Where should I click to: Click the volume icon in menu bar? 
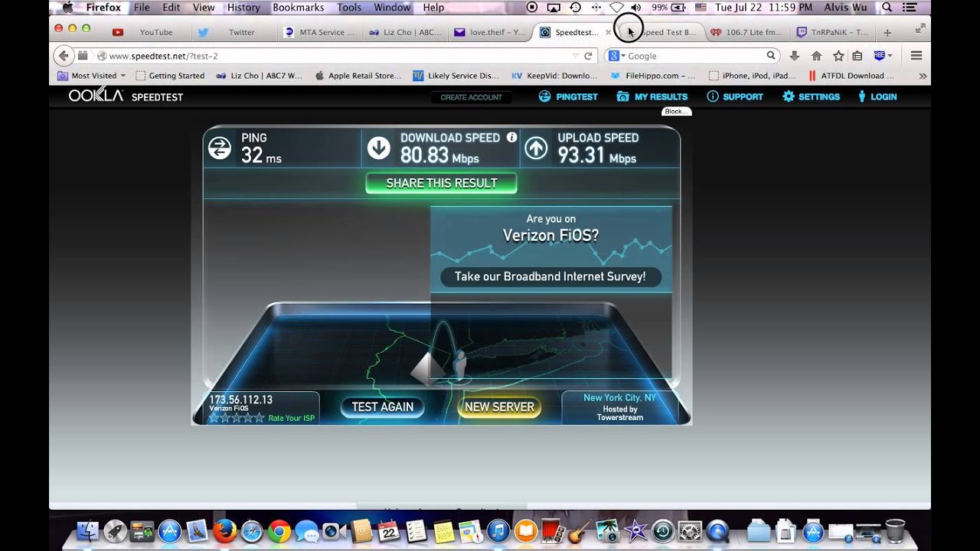[636, 8]
